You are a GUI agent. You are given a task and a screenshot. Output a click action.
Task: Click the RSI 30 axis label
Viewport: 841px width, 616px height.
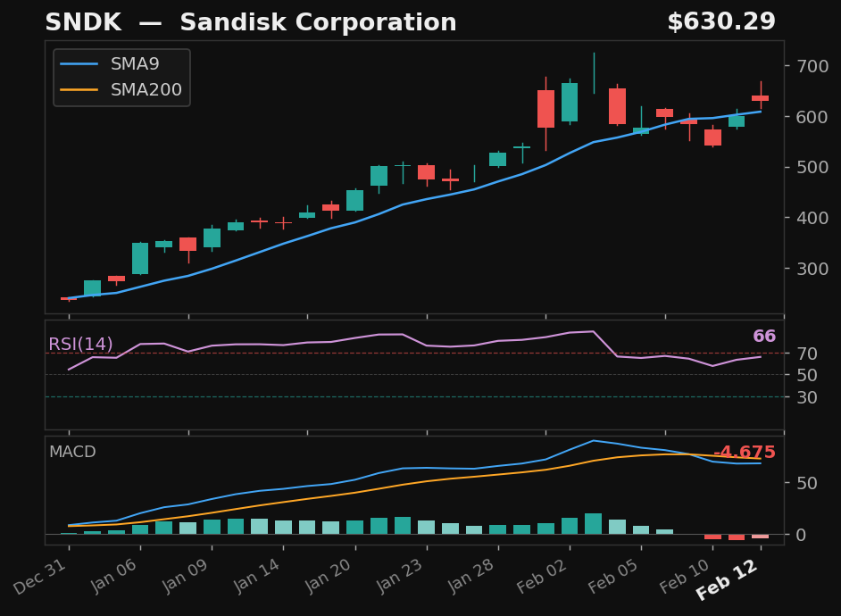click(x=807, y=398)
